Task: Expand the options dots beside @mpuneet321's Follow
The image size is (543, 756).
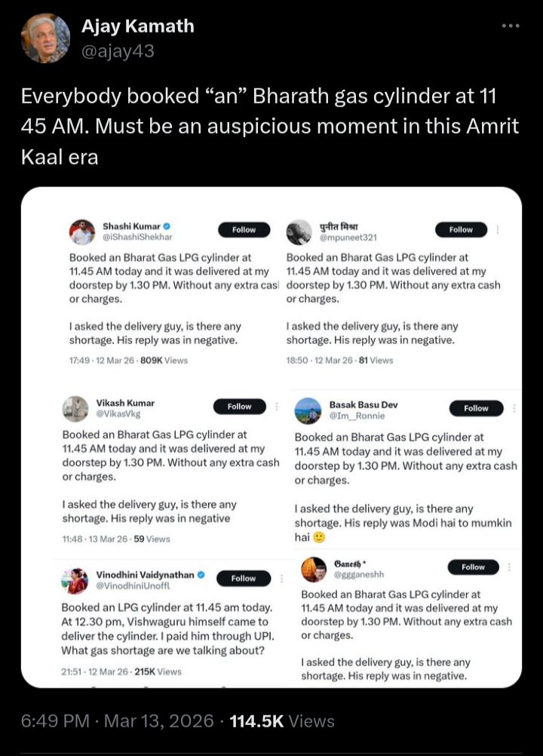Action: click(x=497, y=229)
